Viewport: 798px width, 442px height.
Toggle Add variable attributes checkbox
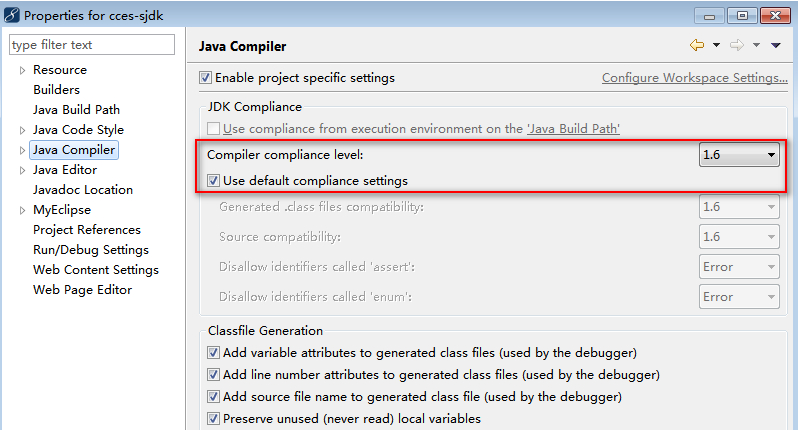click(x=213, y=353)
